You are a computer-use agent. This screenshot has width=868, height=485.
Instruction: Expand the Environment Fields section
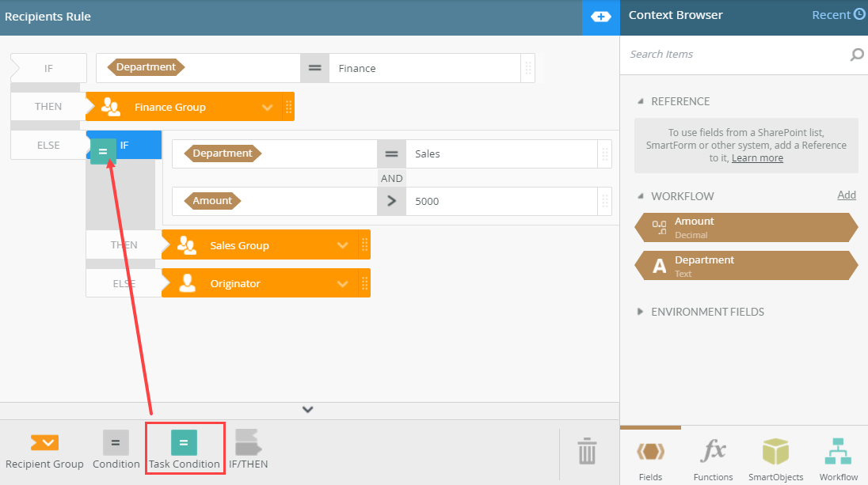[641, 312]
